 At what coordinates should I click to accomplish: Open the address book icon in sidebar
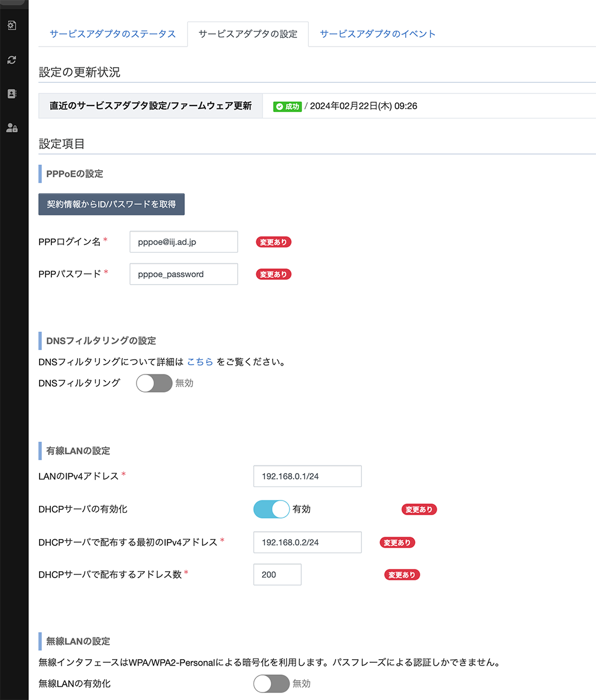pos(12,93)
